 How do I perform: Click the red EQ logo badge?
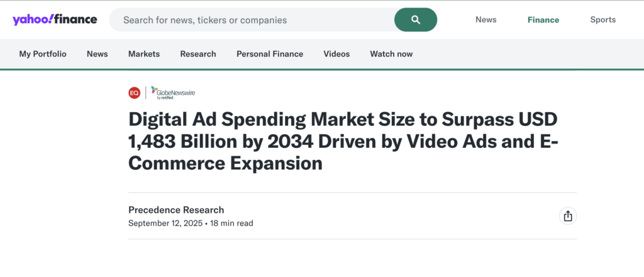coord(134,93)
